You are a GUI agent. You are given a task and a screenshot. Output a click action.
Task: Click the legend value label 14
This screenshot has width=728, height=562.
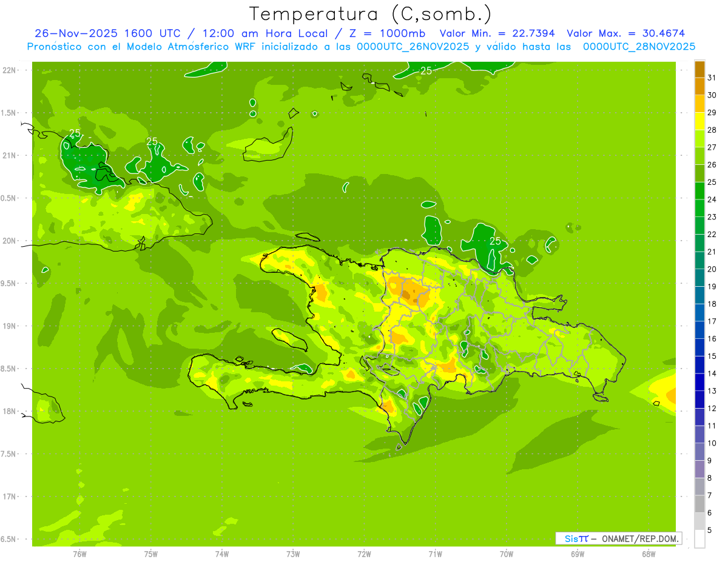pos(712,373)
